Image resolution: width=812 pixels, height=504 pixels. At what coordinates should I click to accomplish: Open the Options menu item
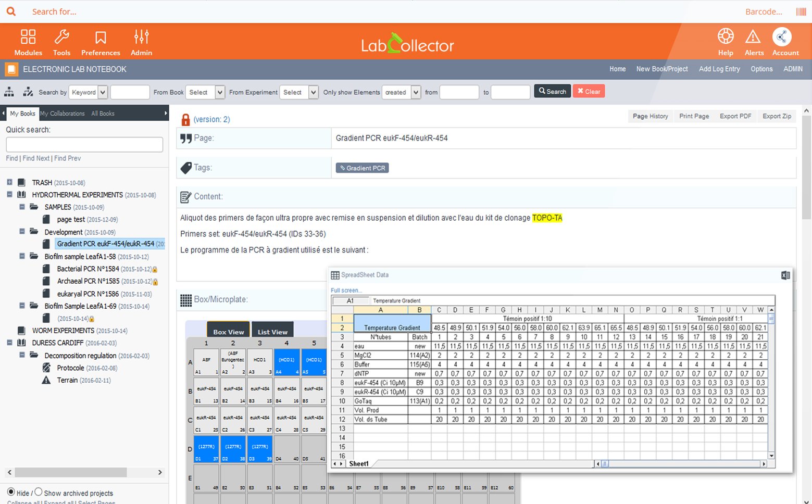coord(761,69)
